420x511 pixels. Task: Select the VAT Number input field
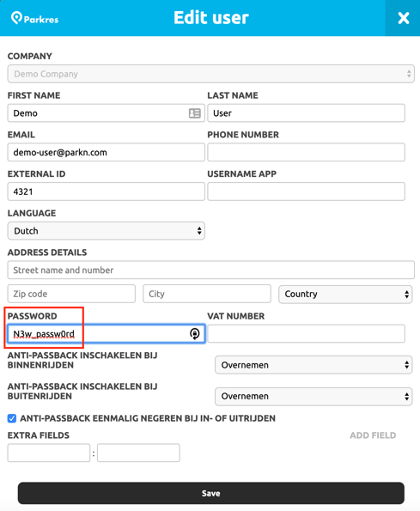tap(307, 333)
